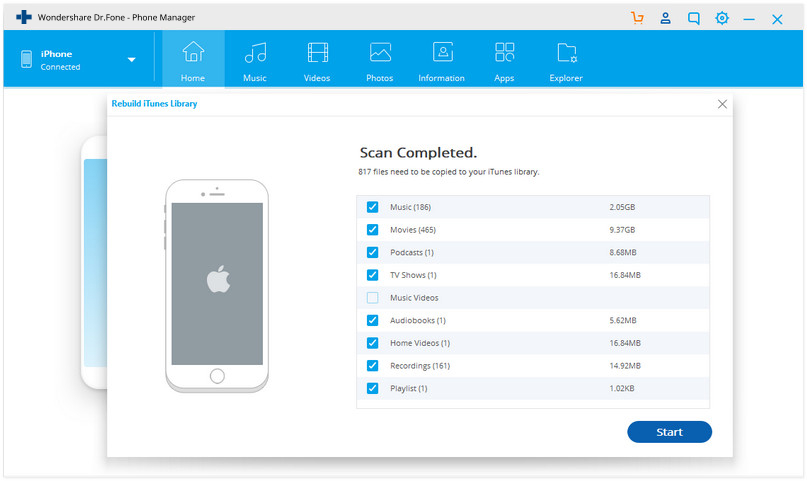This screenshot has height=481, width=807.
Task: Enable the Music Videos checkbox
Action: click(373, 297)
